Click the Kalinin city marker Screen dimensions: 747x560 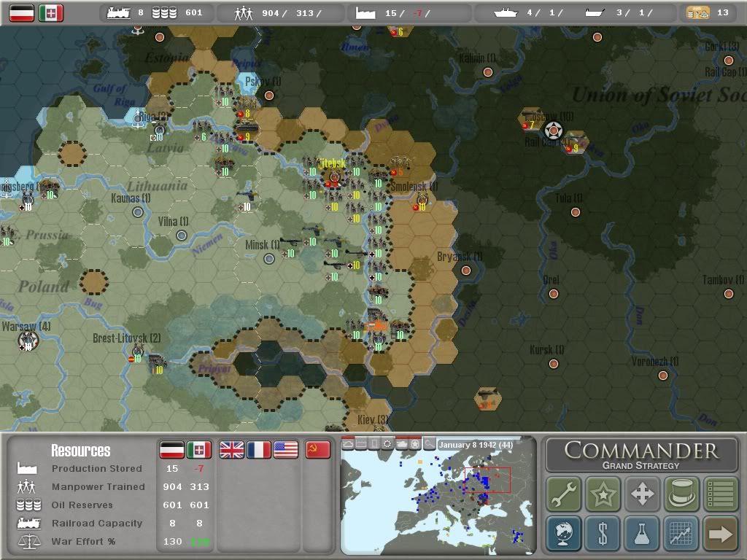(x=488, y=72)
